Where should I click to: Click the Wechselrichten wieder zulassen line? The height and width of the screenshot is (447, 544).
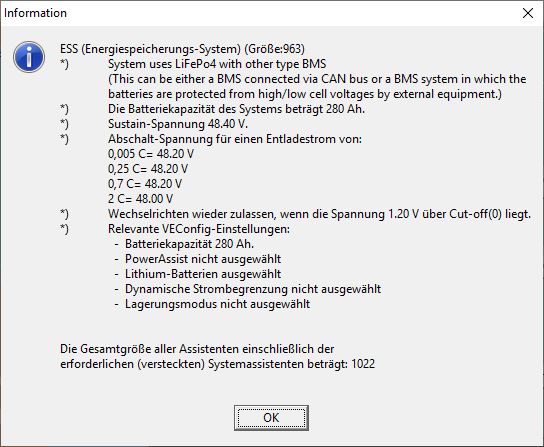[319, 214]
